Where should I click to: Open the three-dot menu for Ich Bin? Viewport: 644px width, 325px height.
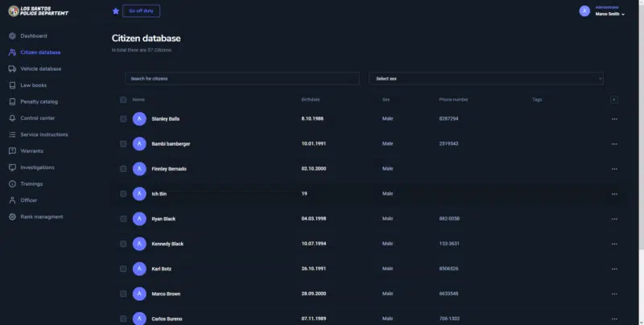click(614, 194)
